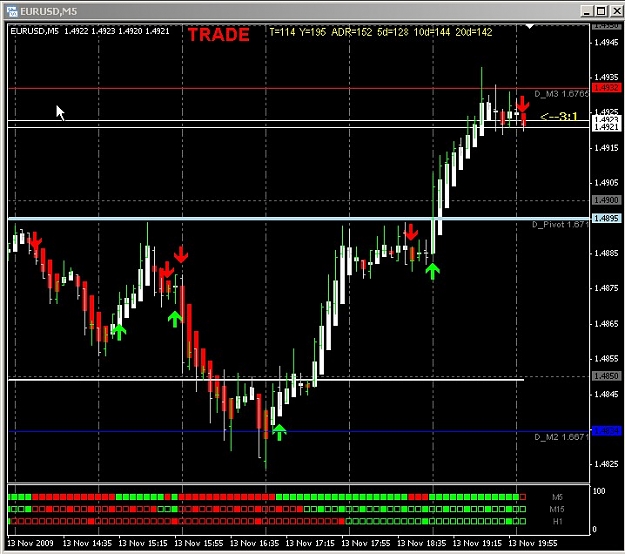Click the red 1.4932 price tag
Screen dimensions: 625x554
[605, 87]
